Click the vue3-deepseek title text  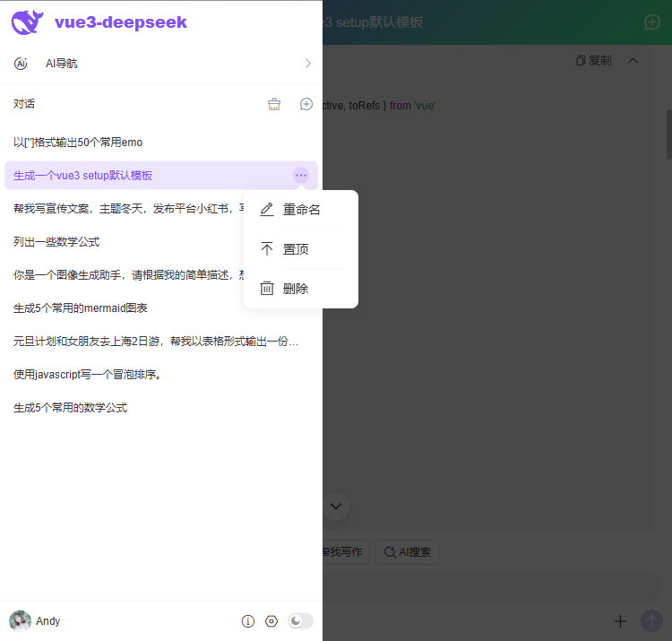click(x=121, y=22)
